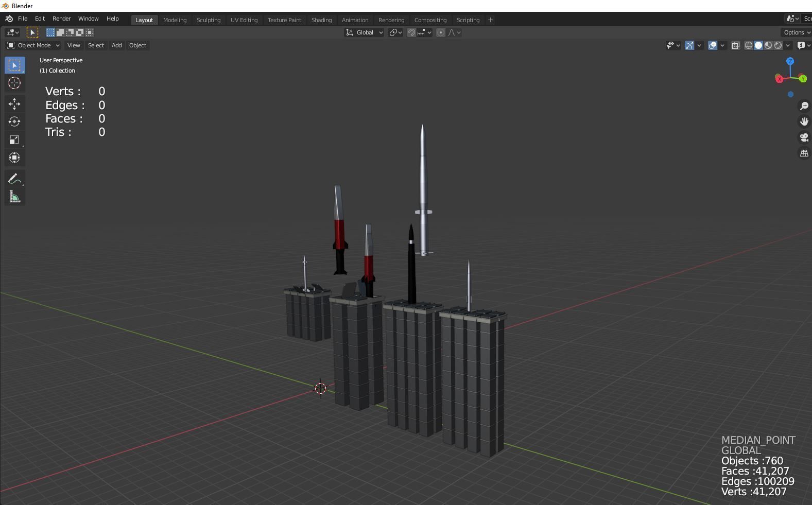
Task: Select the Annotate pencil tool
Action: (14, 179)
